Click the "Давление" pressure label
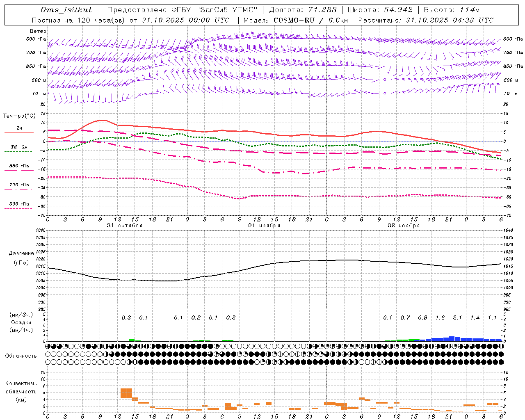 (21, 253)
